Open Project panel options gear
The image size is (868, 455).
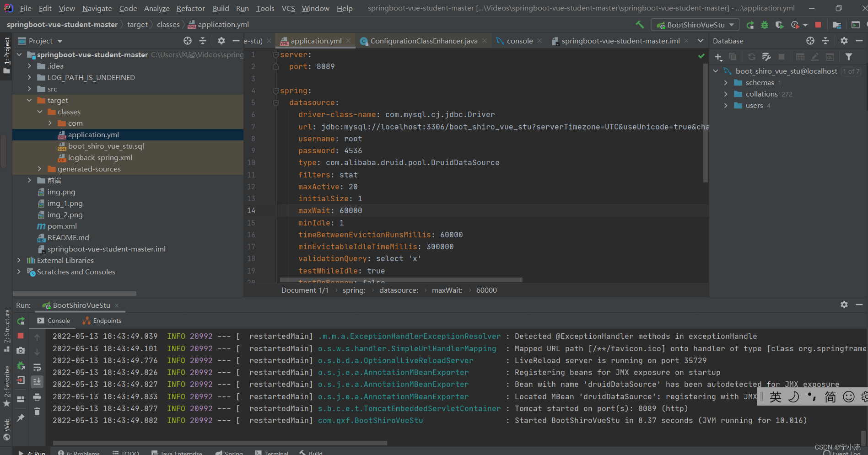coord(221,41)
